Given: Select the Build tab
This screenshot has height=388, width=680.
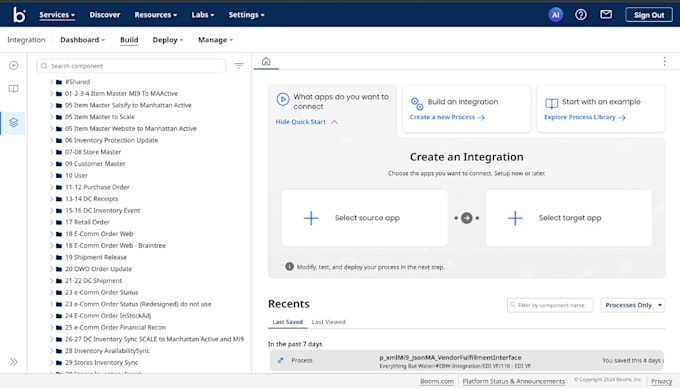Looking at the screenshot, I should [129, 40].
